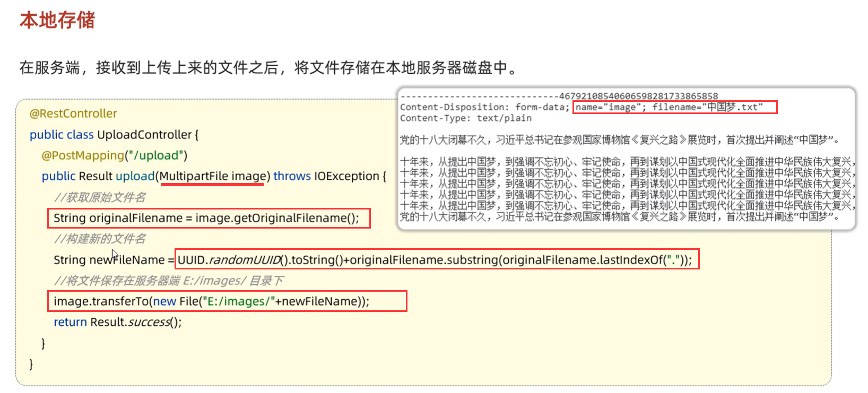Image resolution: width=868 pixels, height=393 pixels.
Task: Click the UploadController class name
Action: coord(144,135)
